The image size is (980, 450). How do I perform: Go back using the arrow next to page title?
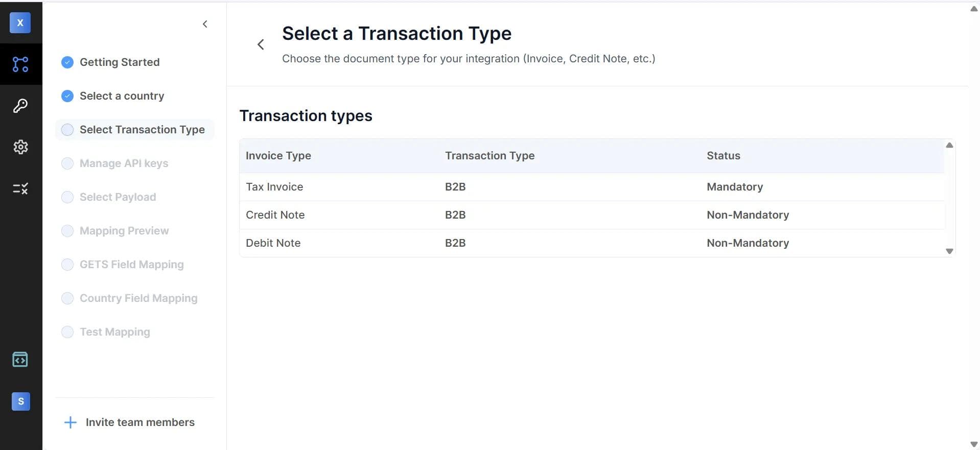pyautogui.click(x=261, y=44)
